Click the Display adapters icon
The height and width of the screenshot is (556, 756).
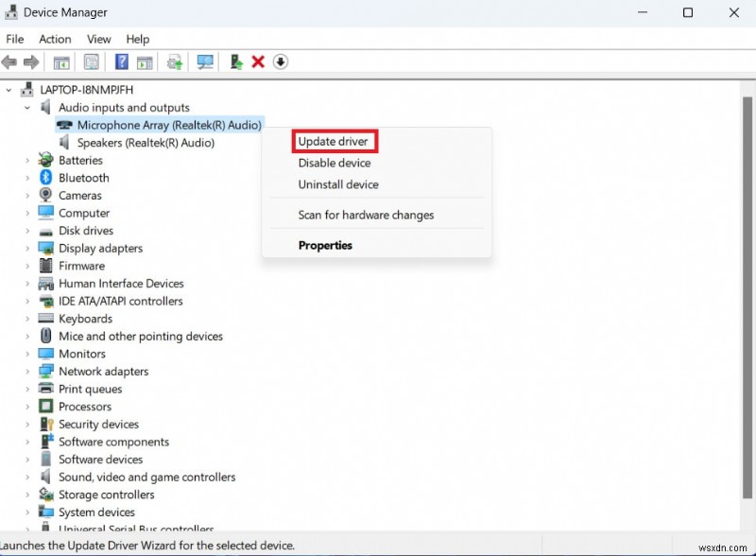pos(45,248)
